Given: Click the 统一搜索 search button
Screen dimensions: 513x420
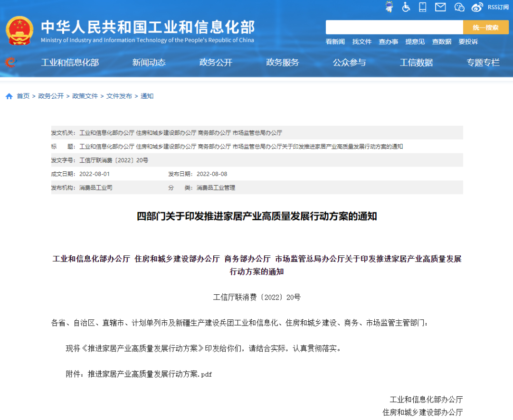Looking at the screenshot, I should (485, 28).
